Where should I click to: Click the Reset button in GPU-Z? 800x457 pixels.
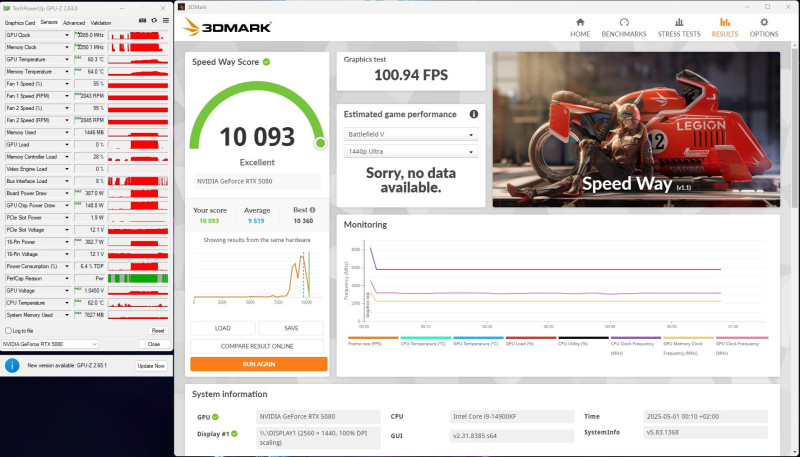point(158,331)
